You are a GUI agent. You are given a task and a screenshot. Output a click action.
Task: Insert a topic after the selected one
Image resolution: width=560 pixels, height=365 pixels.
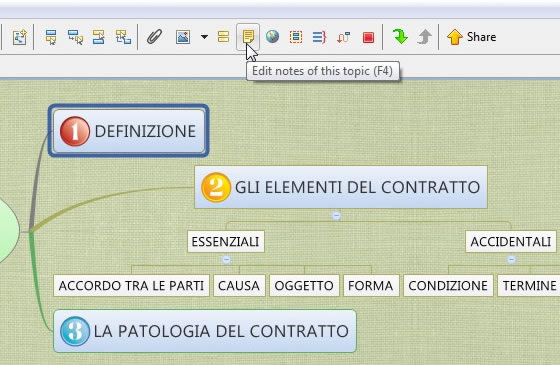pos(51,37)
